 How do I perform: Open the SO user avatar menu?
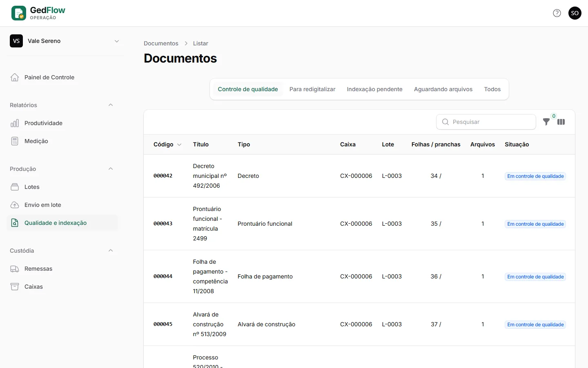point(575,13)
